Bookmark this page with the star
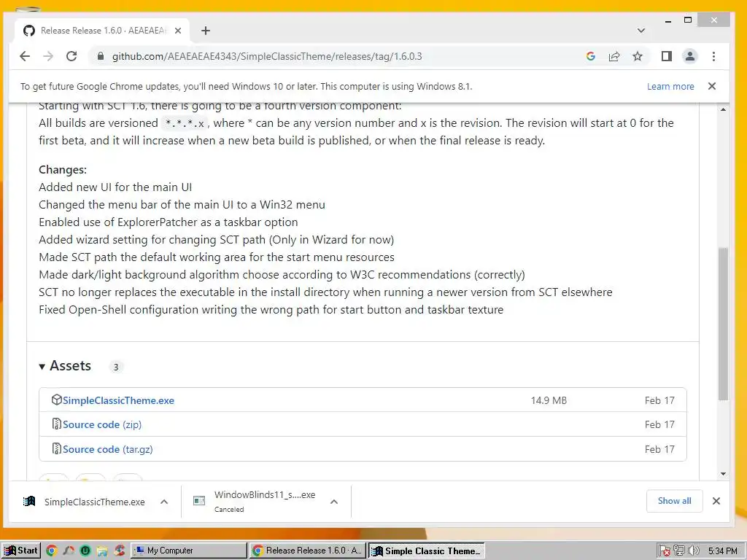 (638, 56)
